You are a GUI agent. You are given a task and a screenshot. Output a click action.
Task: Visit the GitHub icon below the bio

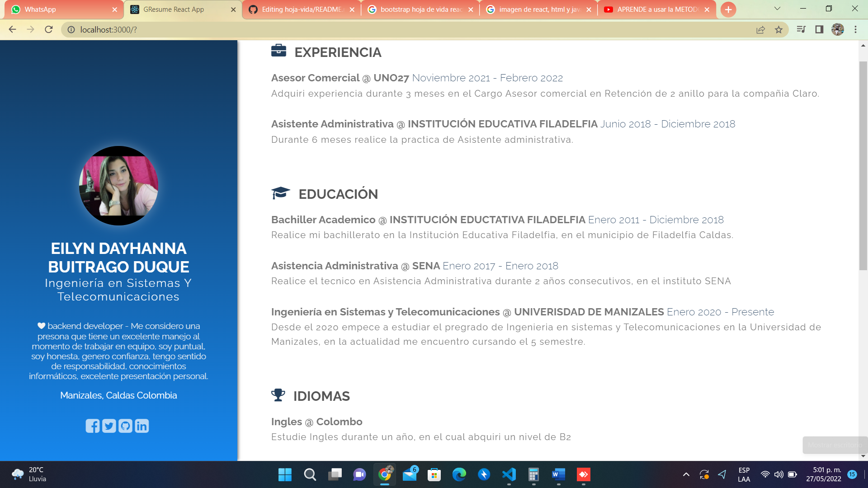[125, 425]
